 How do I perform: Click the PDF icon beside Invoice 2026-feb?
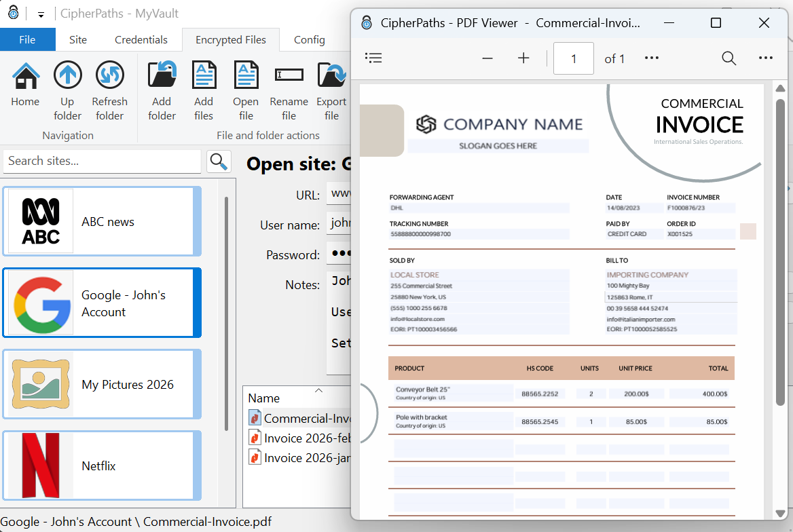click(x=255, y=438)
